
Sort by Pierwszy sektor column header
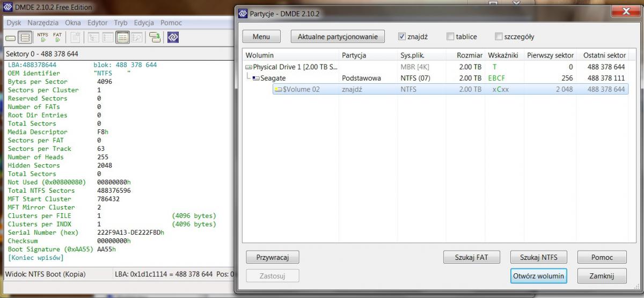551,55
